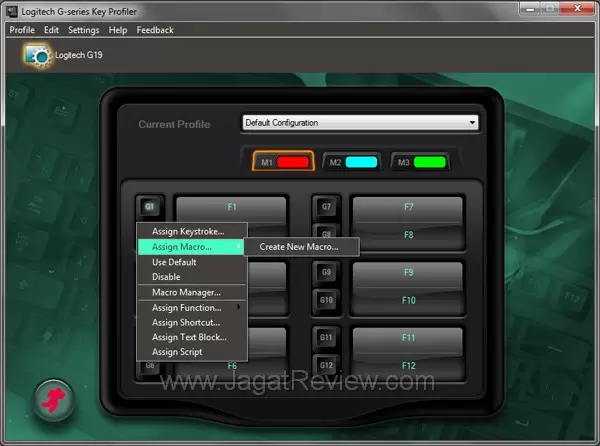The height and width of the screenshot is (446, 600).
Task: Choose Assign Keystroke from context menu
Action: point(192,231)
